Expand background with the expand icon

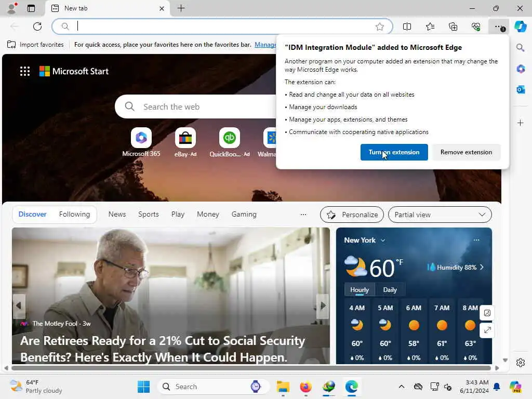click(487, 330)
